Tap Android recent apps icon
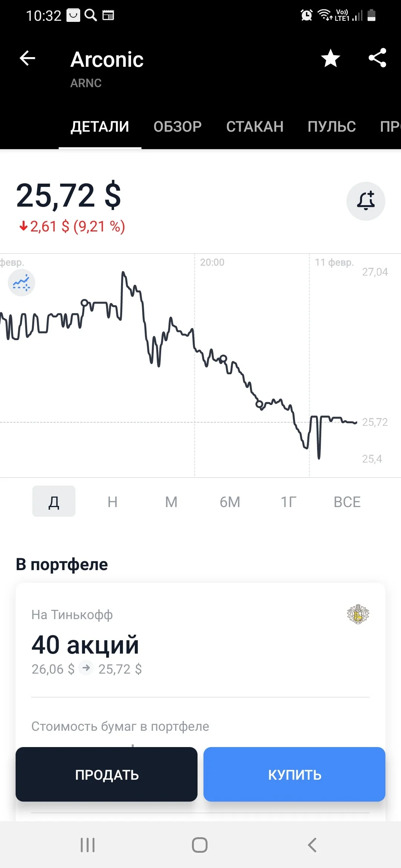Viewport: 401px width, 868px height. pyautogui.click(x=88, y=845)
